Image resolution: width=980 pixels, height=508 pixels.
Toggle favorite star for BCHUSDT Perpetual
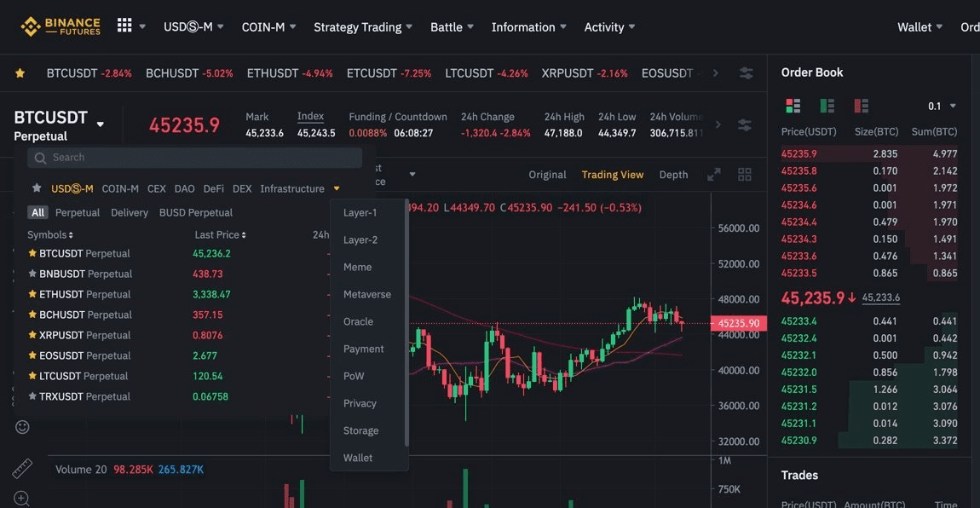(32, 315)
